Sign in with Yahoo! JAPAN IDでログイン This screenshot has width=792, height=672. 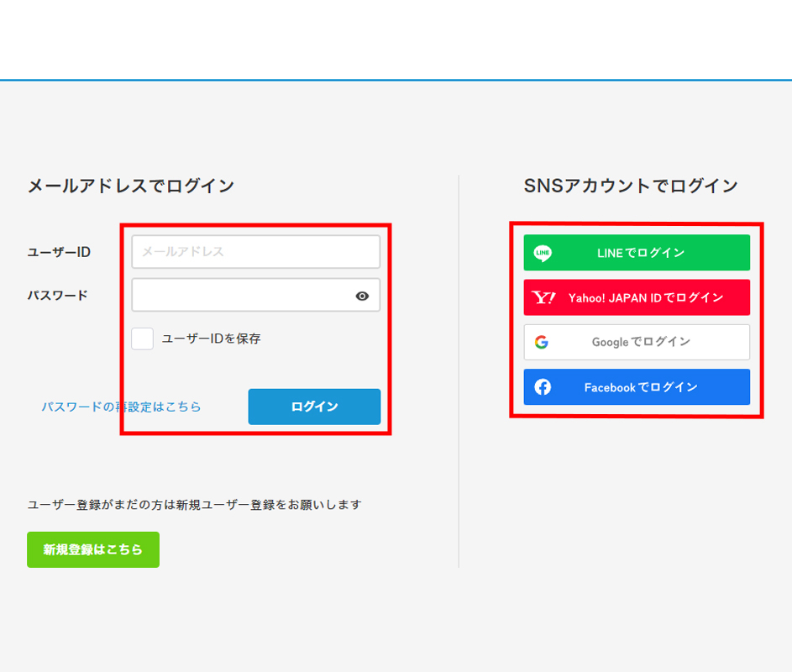pos(637,297)
